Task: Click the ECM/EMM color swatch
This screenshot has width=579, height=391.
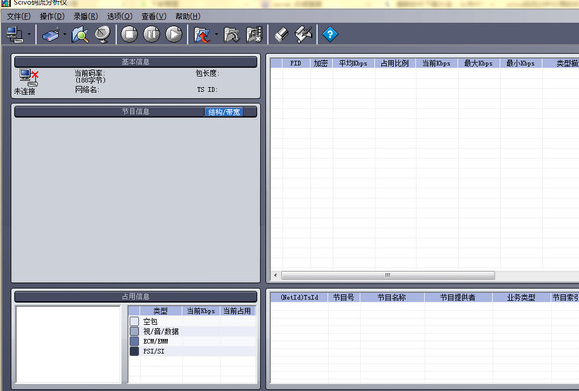Action: [134, 341]
